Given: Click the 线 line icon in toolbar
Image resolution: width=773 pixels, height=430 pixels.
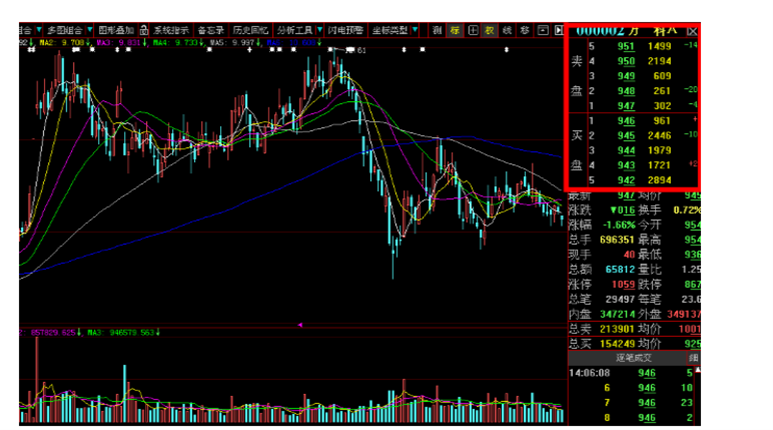Looking at the screenshot, I should point(507,30).
